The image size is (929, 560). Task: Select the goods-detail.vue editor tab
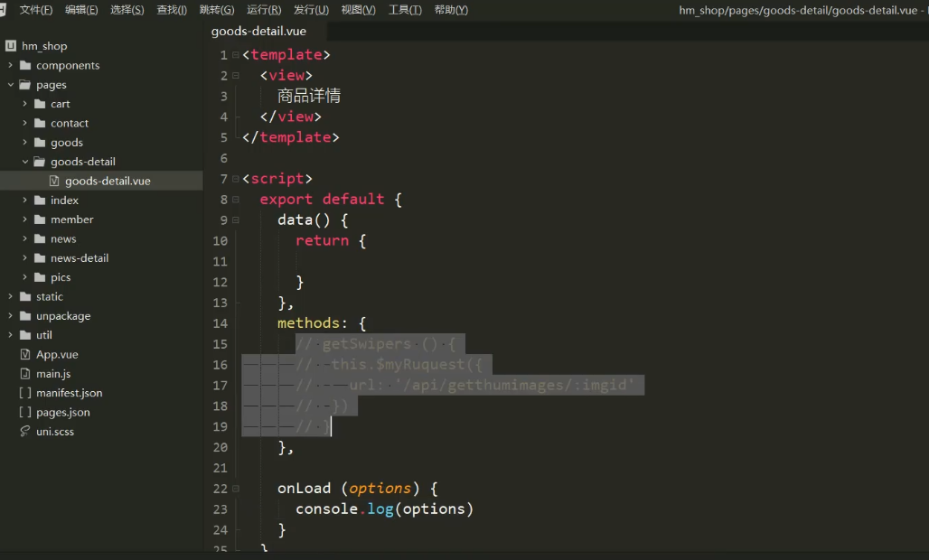[x=259, y=32]
